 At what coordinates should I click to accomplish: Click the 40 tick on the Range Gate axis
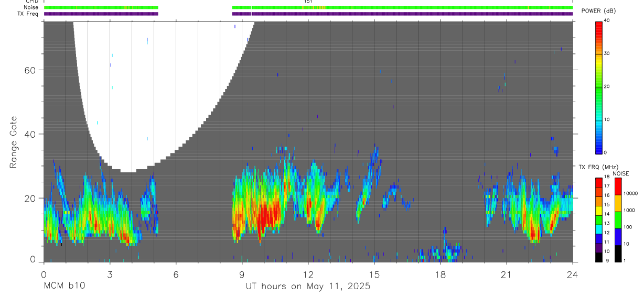click(30, 134)
